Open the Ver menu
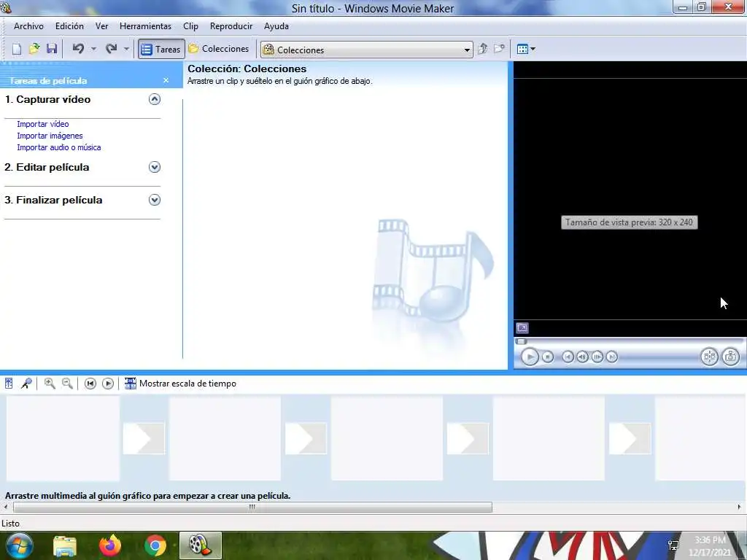This screenshot has height=560, width=747. (x=101, y=26)
